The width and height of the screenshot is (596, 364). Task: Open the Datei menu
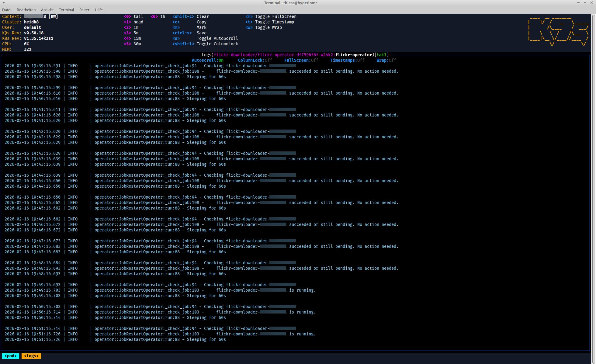[x=7, y=10]
